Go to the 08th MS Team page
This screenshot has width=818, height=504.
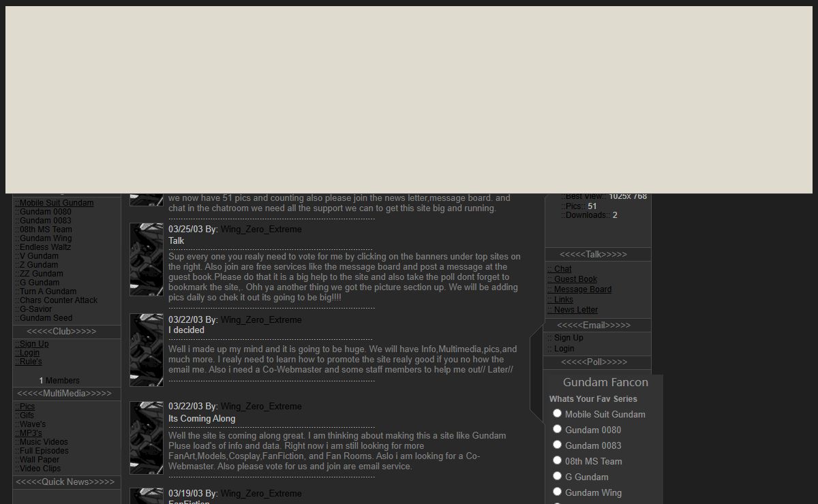(x=44, y=230)
